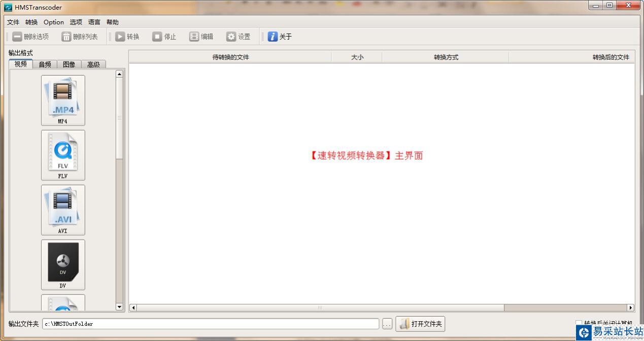This screenshot has width=644, height=341.
Task: Select the DV output format icon
Action: pyautogui.click(x=63, y=265)
